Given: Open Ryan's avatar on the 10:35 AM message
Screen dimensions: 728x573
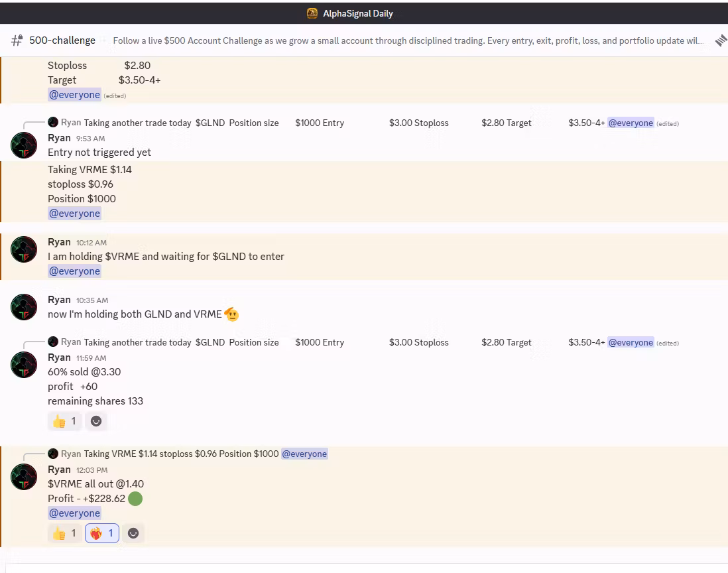Looking at the screenshot, I should [x=24, y=307].
